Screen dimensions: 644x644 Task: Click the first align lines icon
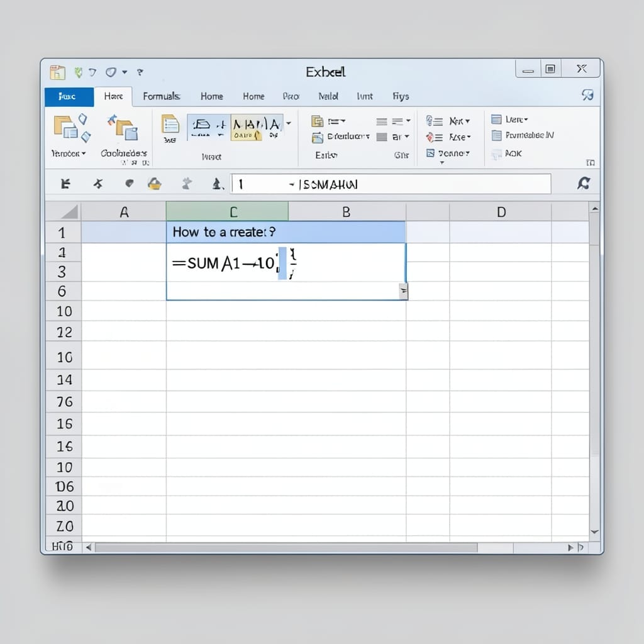point(382,121)
